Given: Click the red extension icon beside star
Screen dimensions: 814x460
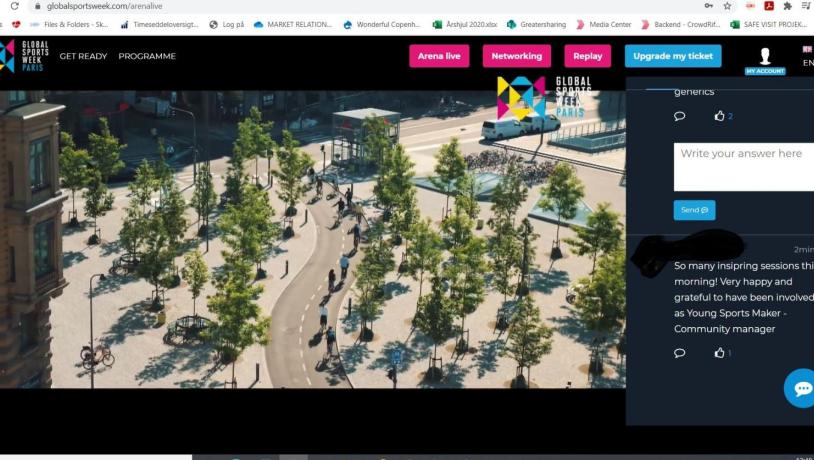Looking at the screenshot, I should pos(750,6).
